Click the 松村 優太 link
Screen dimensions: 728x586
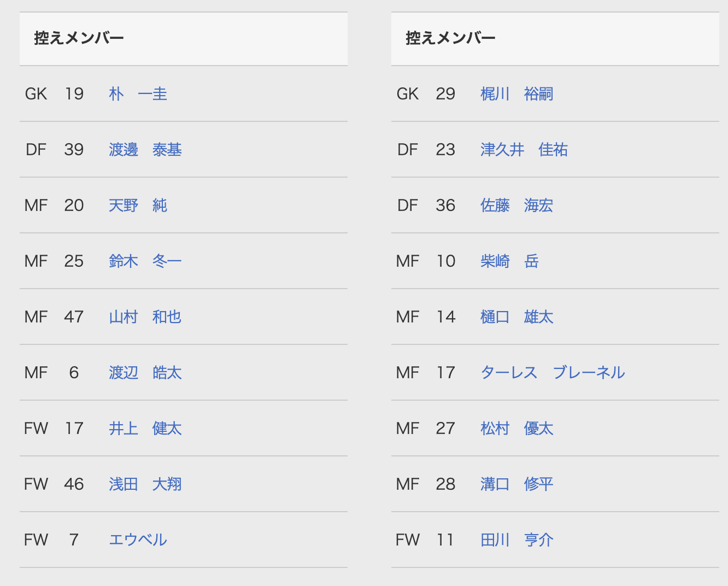tap(516, 429)
